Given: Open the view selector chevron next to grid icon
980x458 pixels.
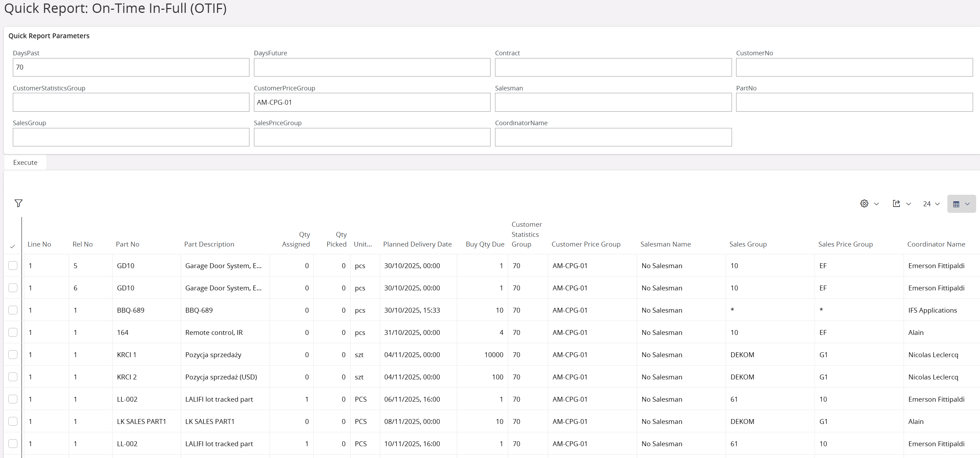Looking at the screenshot, I should pyautogui.click(x=968, y=203).
